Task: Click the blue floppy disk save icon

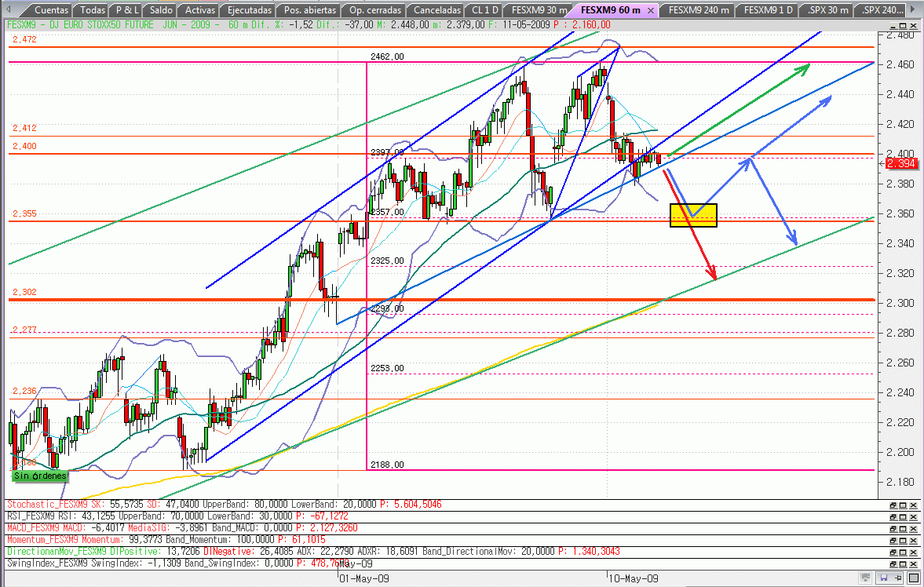Action: pyautogui.click(x=883, y=578)
